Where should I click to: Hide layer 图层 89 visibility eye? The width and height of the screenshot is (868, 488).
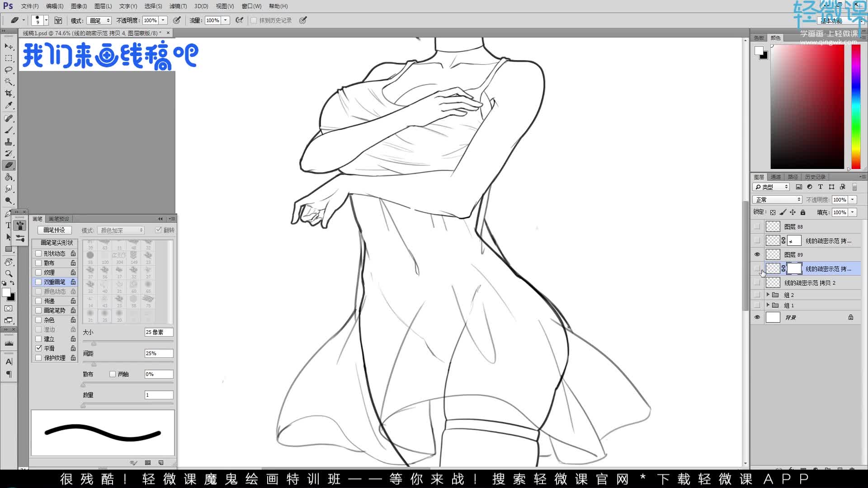pyautogui.click(x=757, y=254)
